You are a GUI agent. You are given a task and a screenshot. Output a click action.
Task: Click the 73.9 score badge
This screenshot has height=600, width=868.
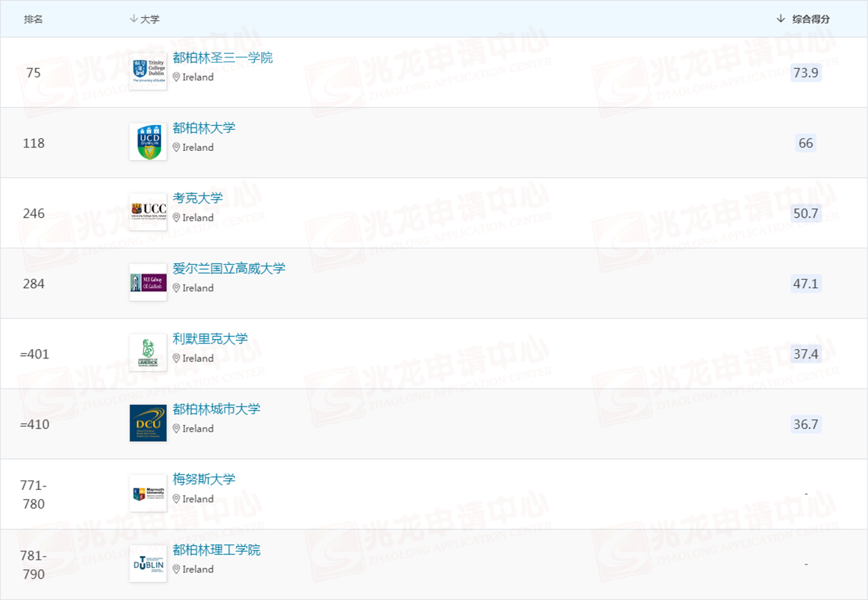tap(805, 73)
